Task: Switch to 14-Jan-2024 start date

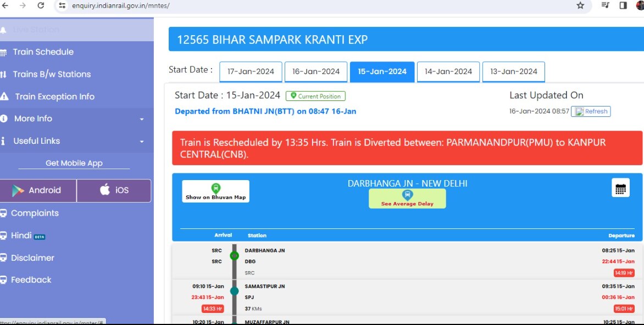Action: (448, 71)
